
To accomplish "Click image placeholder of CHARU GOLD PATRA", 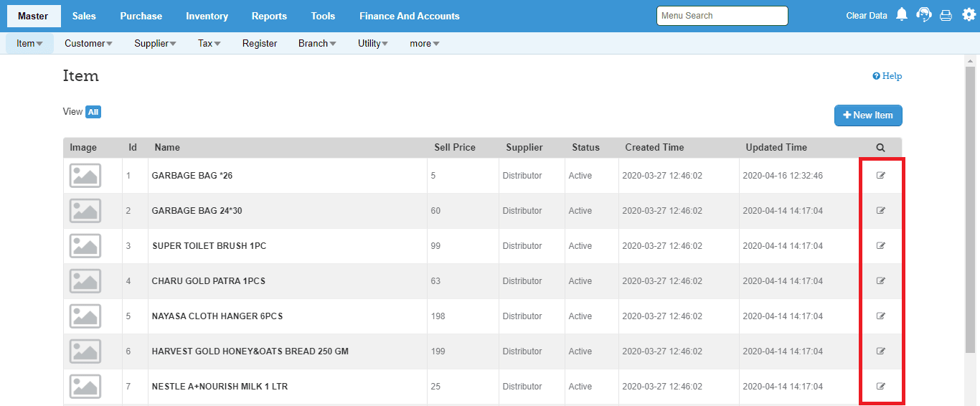I will (x=85, y=281).
